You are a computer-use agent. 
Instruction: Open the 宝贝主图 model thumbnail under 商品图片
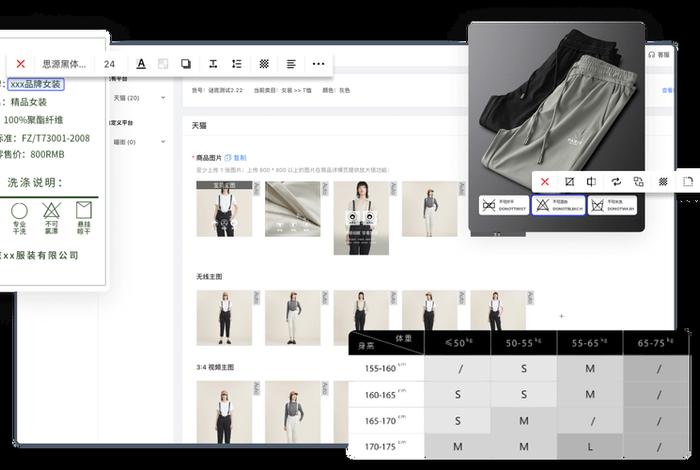click(224, 208)
